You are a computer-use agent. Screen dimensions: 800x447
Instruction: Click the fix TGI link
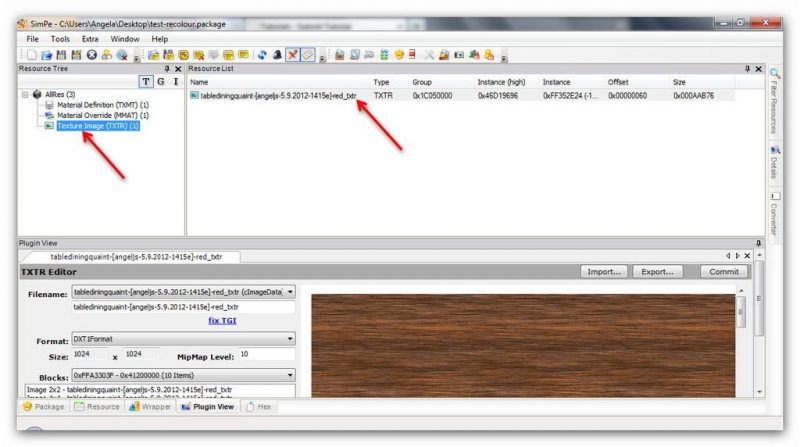pyautogui.click(x=222, y=320)
